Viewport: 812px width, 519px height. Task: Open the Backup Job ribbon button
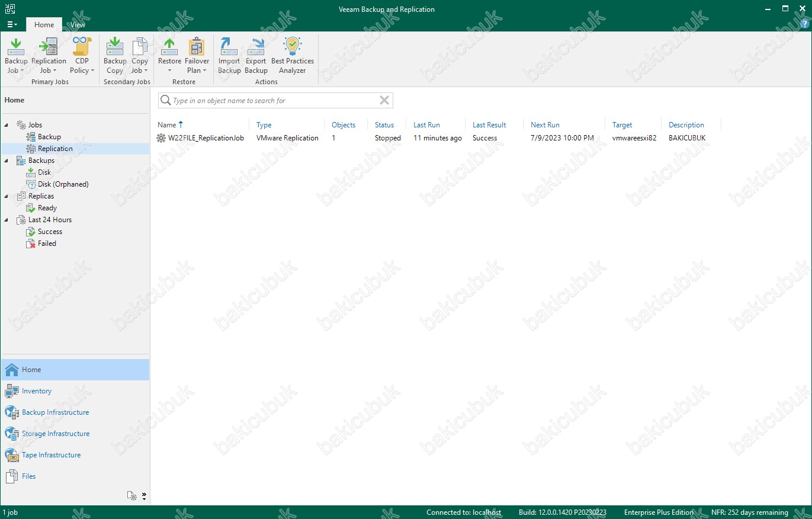coord(16,55)
